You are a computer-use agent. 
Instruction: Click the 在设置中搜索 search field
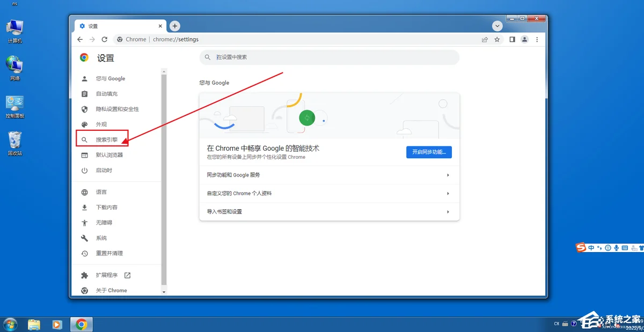click(x=329, y=57)
